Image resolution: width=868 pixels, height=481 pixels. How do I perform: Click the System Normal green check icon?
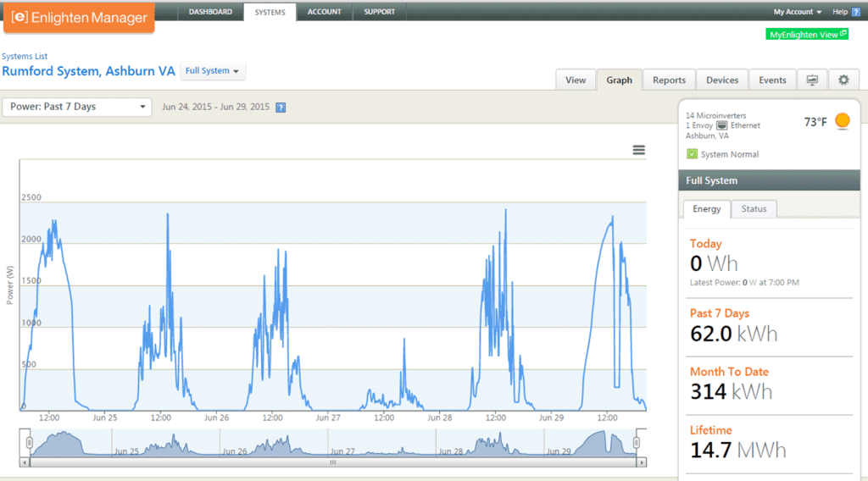(692, 153)
